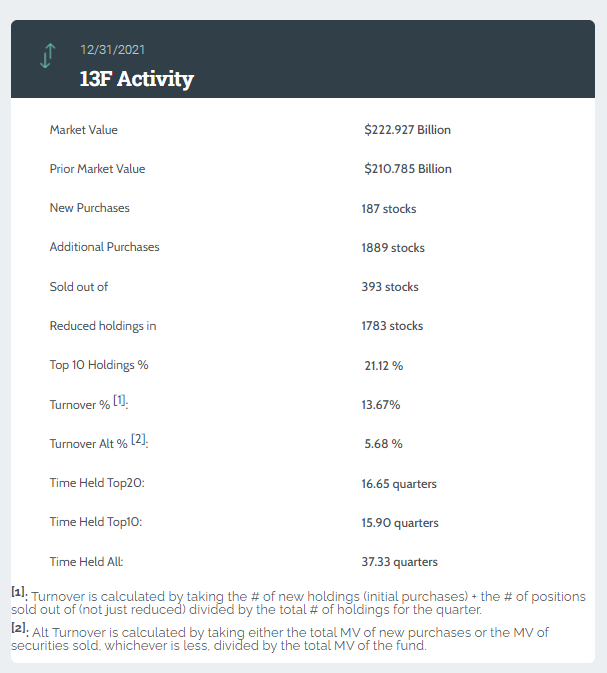The image size is (607, 673).
Task: Click the 1889 stocks value
Action: (x=393, y=248)
